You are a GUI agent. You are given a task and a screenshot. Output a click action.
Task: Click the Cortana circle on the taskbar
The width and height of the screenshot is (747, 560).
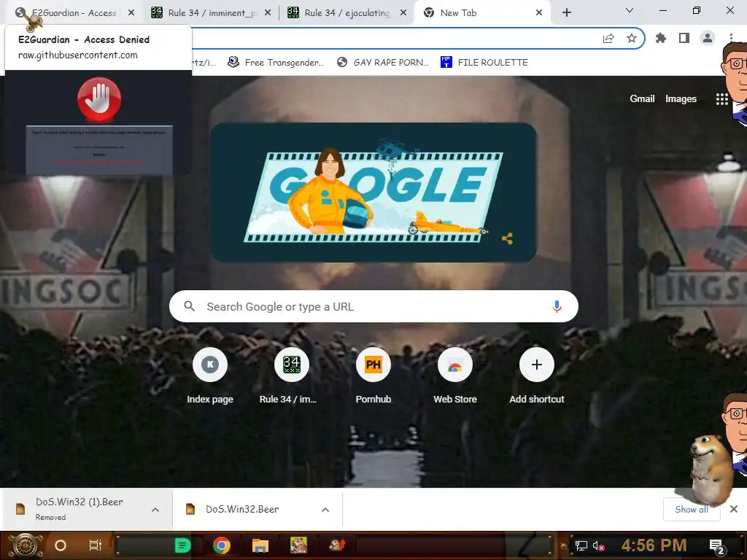(x=61, y=545)
